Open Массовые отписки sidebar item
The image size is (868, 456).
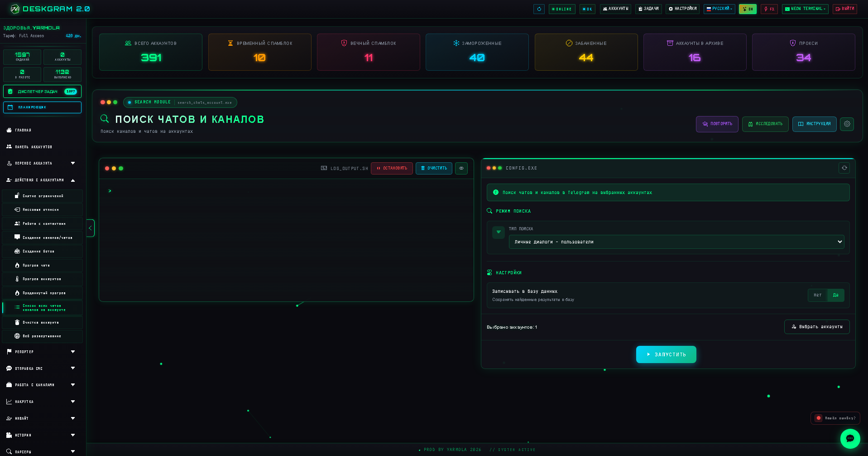43,209
